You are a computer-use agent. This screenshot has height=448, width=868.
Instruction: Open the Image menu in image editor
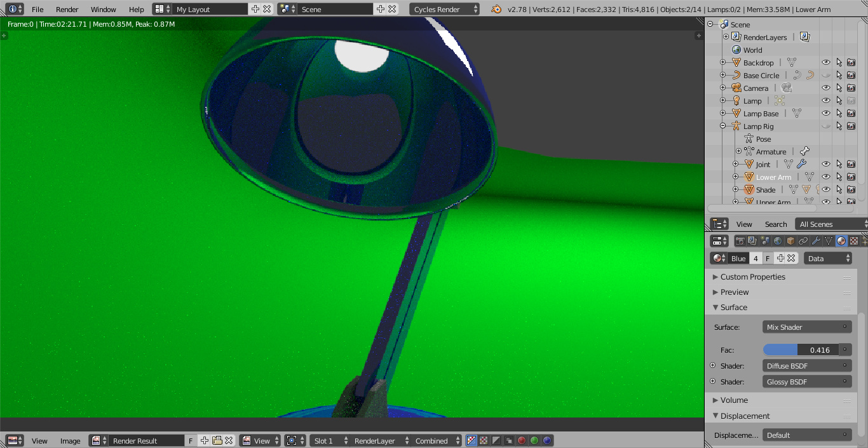pos(70,440)
